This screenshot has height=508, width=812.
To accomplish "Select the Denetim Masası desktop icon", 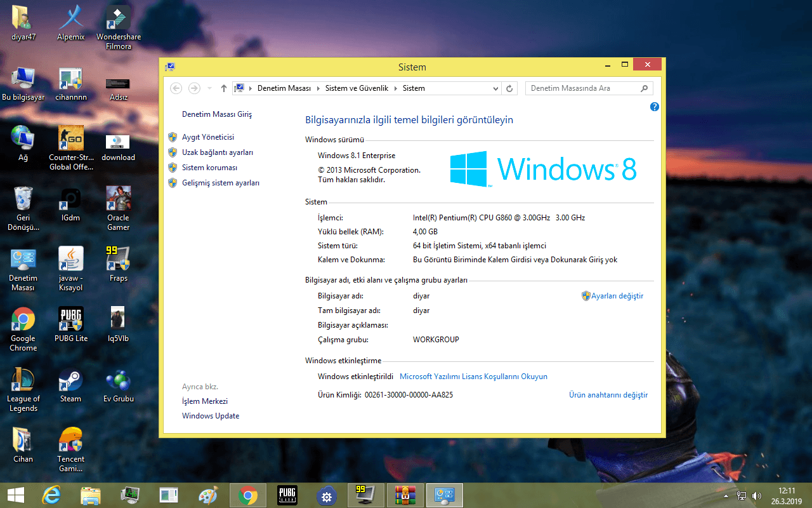I will tap(23, 269).
